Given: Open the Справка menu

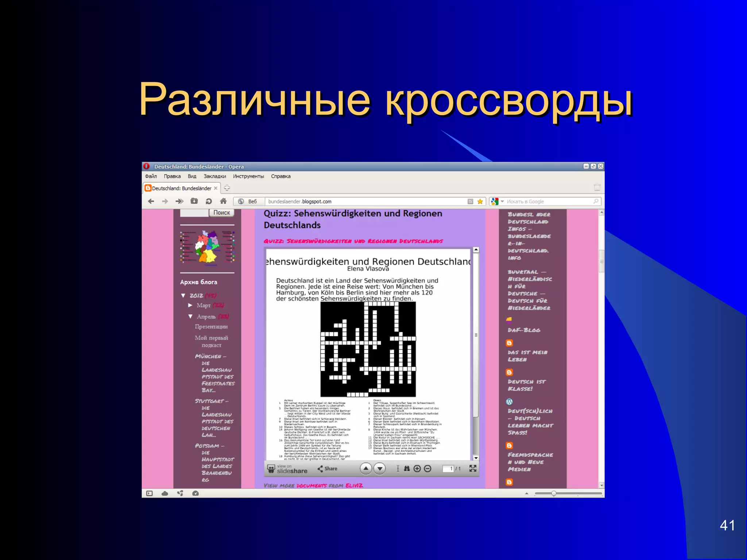Looking at the screenshot, I should pyautogui.click(x=281, y=176).
